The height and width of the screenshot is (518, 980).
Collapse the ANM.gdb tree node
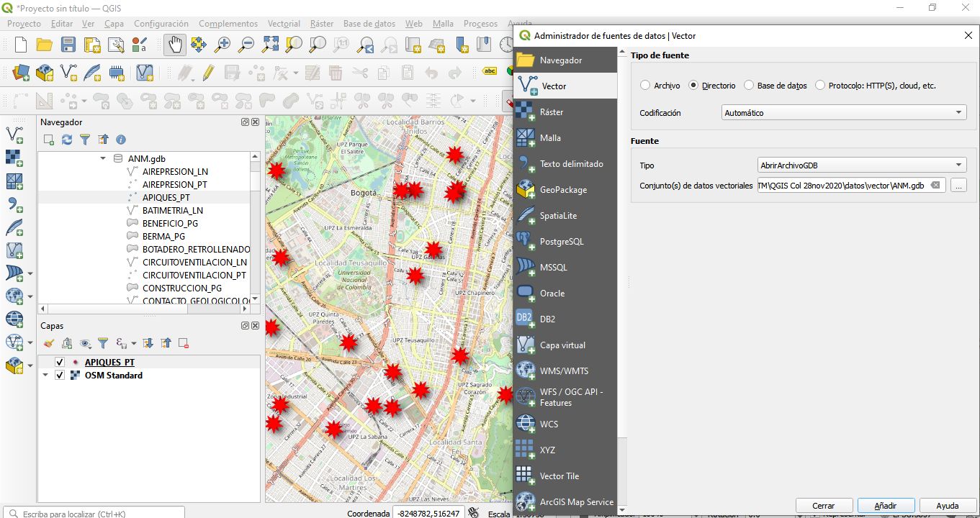pos(103,158)
